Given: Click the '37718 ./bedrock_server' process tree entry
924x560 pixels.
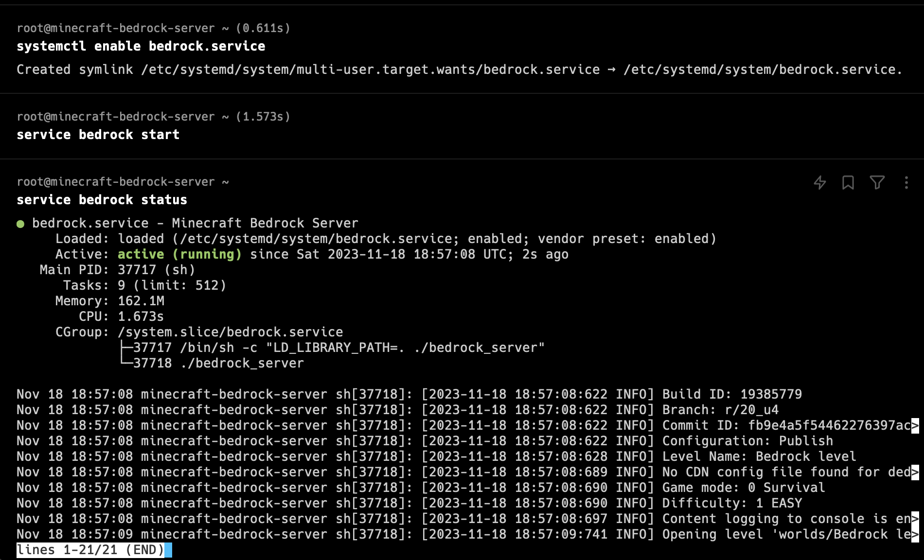Looking at the screenshot, I should 218,363.
